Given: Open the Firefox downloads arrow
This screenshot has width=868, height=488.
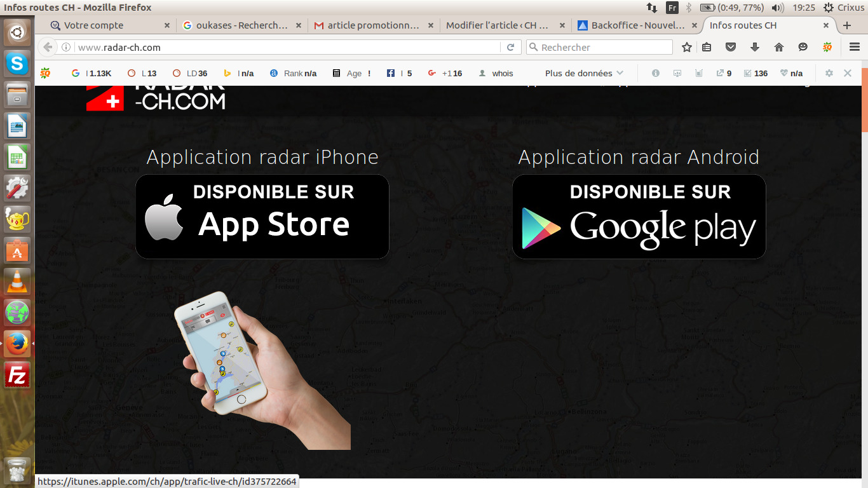Looking at the screenshot, I should [x=755, y=47].
